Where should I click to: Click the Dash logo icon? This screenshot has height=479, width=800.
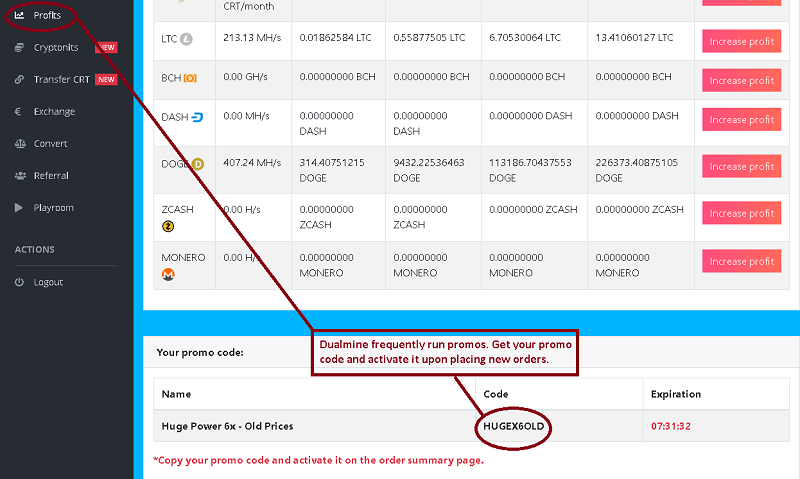197,117
